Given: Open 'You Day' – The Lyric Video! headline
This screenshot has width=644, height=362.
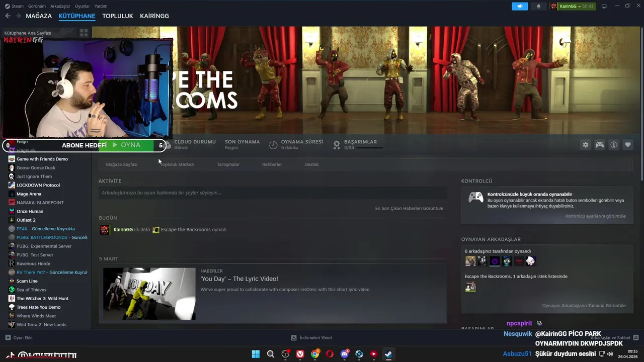Looking at the screenshot, I should [x=239, y=279].
